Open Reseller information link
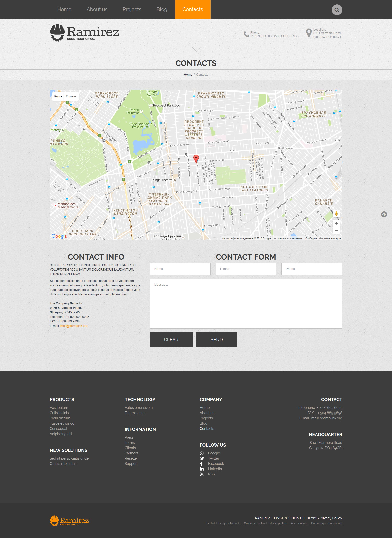 click(131, 458)
